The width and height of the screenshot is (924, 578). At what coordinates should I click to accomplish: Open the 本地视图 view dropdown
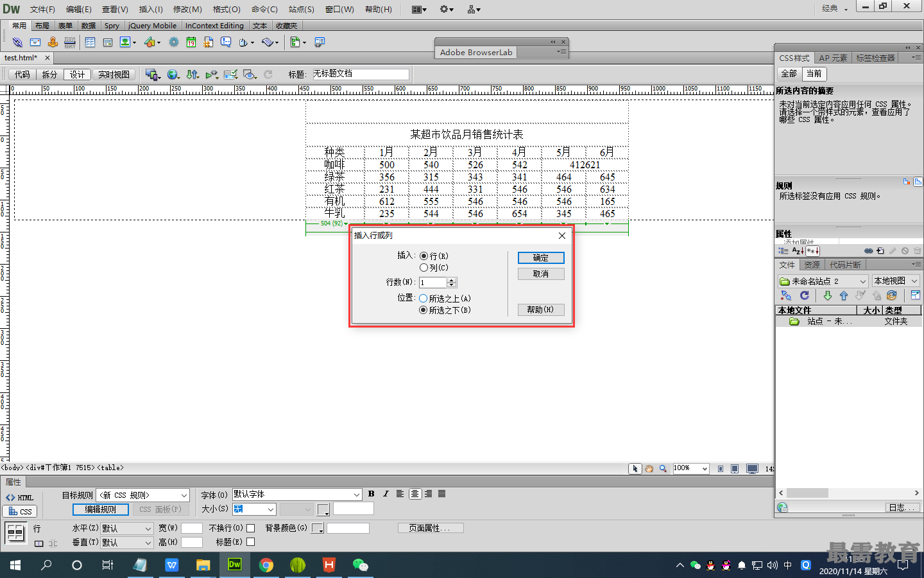(895, 281)
